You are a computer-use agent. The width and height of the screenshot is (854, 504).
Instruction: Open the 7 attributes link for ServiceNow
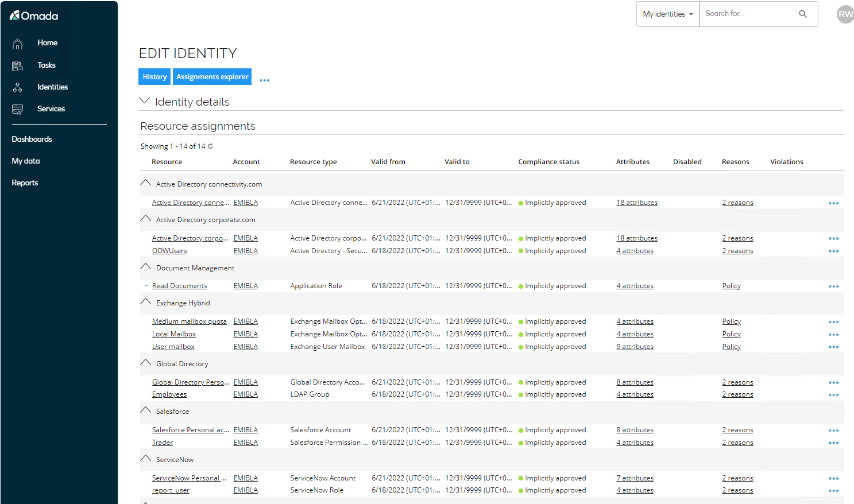point(635,478)
